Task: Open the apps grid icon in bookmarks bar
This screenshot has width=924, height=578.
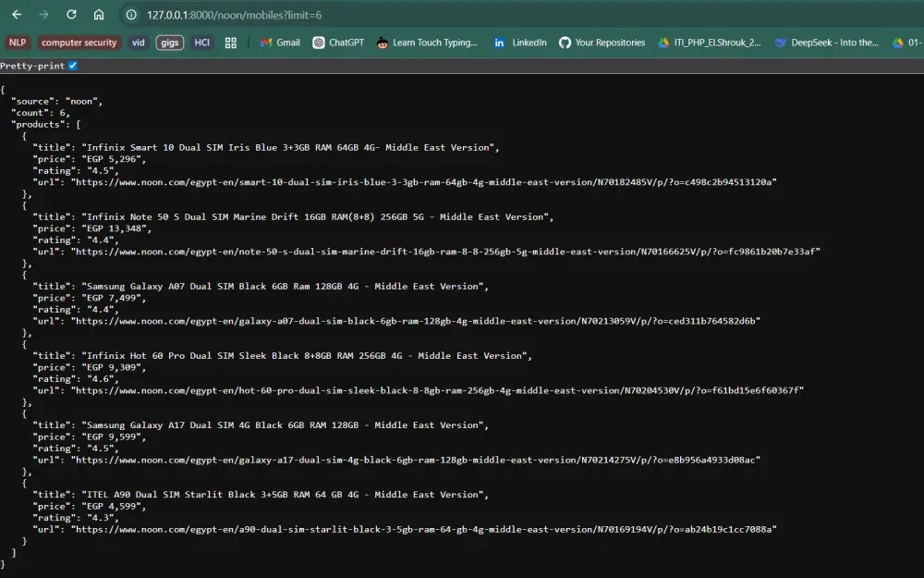Action: 231,43
